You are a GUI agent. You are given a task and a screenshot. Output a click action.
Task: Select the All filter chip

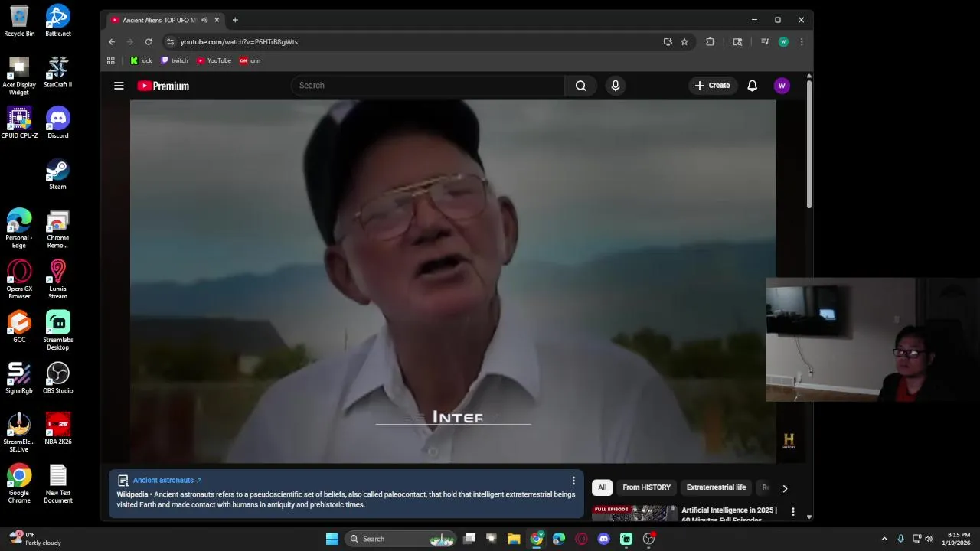[603, 487]
